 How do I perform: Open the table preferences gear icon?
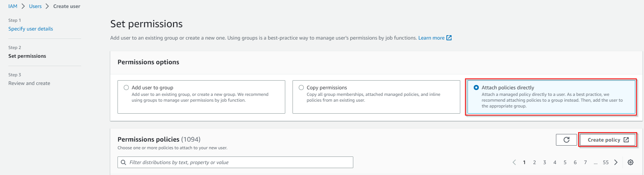(x=631, y=162)
